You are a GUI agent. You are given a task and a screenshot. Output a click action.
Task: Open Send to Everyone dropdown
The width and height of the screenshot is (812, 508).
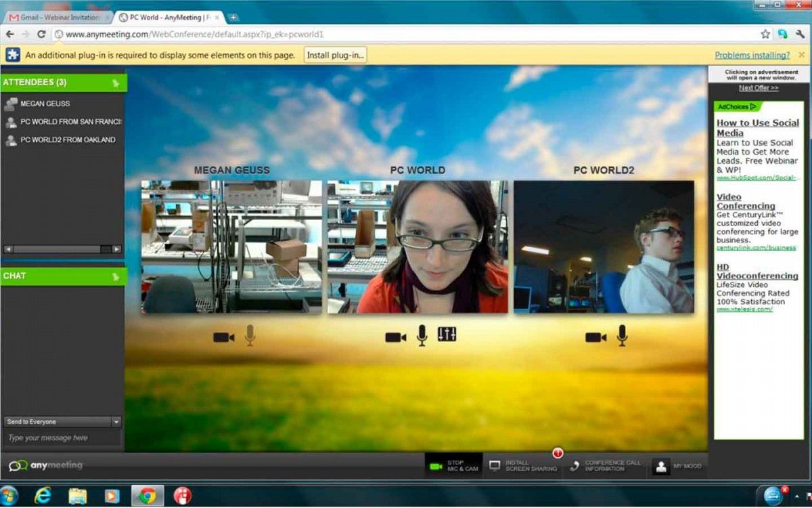tap(62, 422)
